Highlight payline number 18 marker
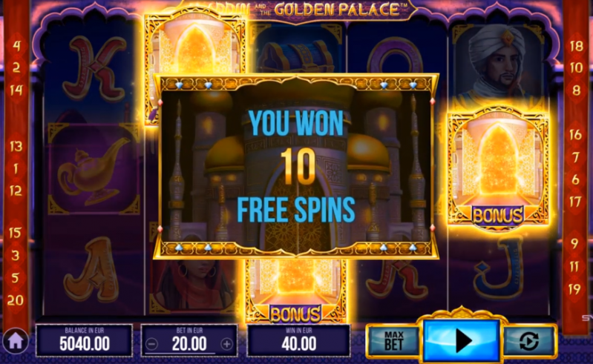The image size is (593, 364). click(x=576, y=46)
